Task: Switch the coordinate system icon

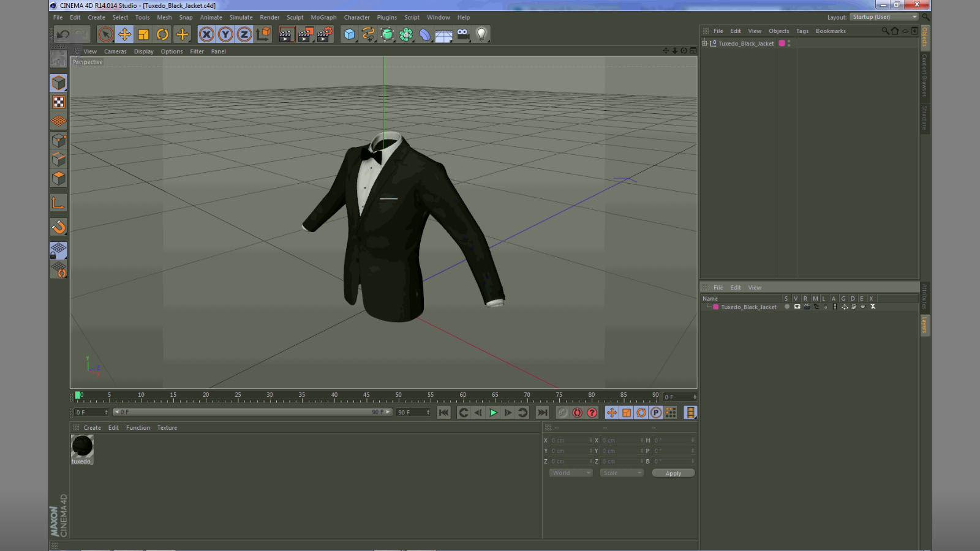Action: point(263,34)
